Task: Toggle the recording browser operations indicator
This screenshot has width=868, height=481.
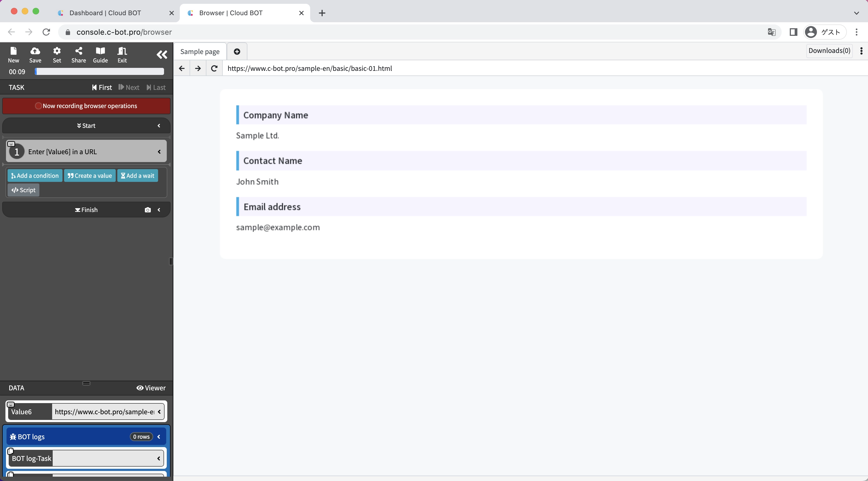Action: point(86,106)
